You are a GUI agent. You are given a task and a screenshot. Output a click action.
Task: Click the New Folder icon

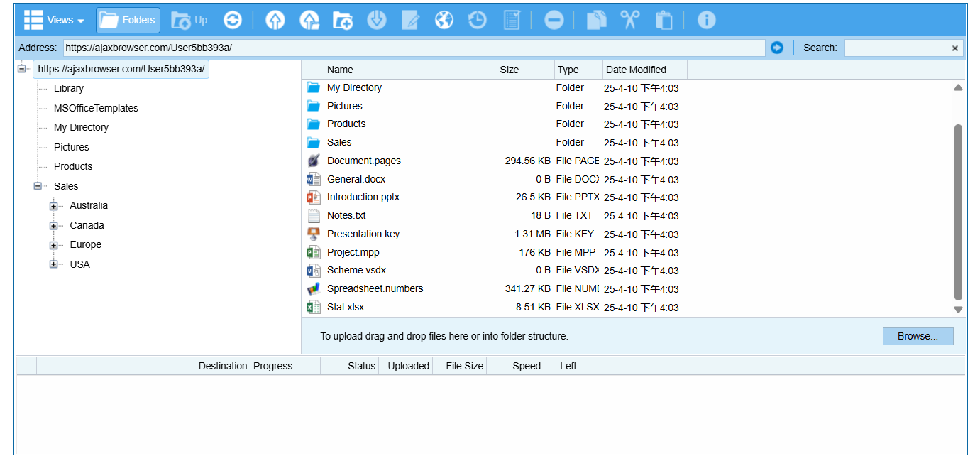(x=343, y=21)
